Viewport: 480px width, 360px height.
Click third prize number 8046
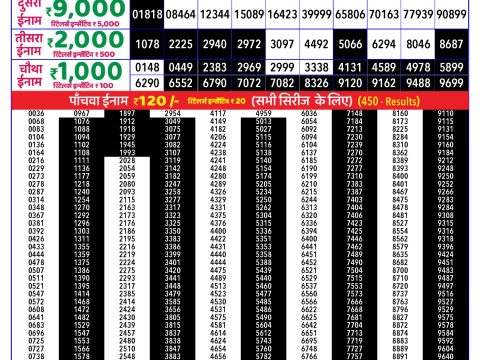pos(418,44)
